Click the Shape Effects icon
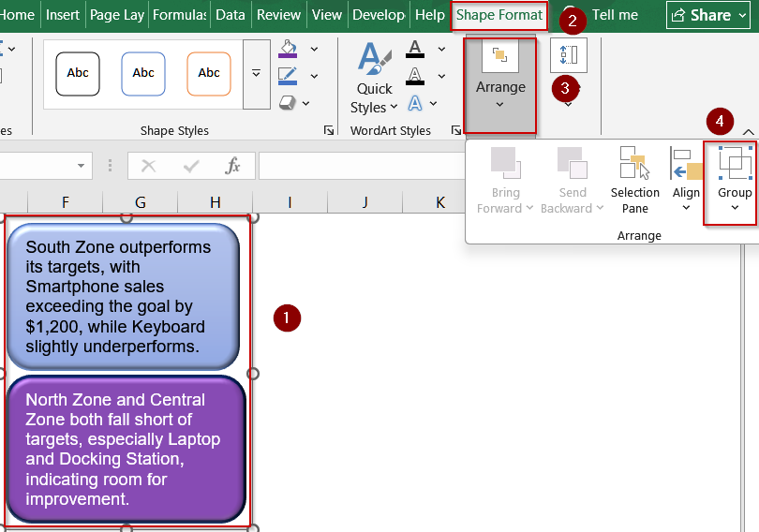The height and width of the screenshot is (532, 759). point(288,103)
